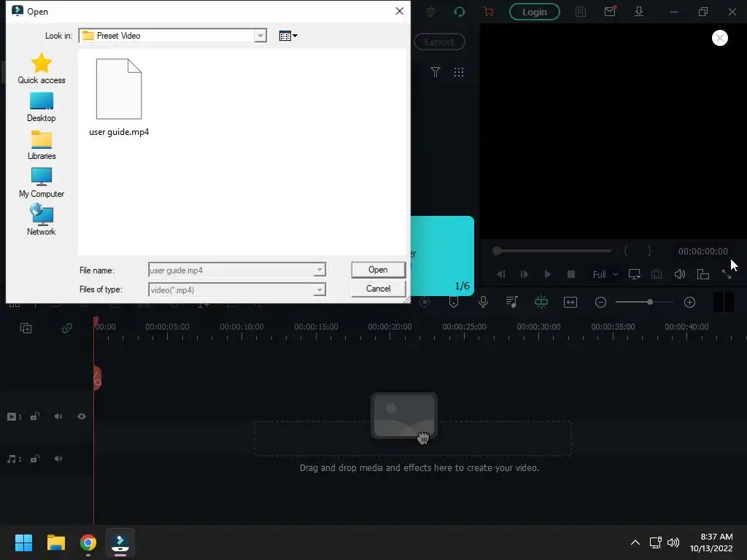747x560 pixels.
Task: Open the messages envelope icon
Action: pyautogui.click(x=610, y=12)
